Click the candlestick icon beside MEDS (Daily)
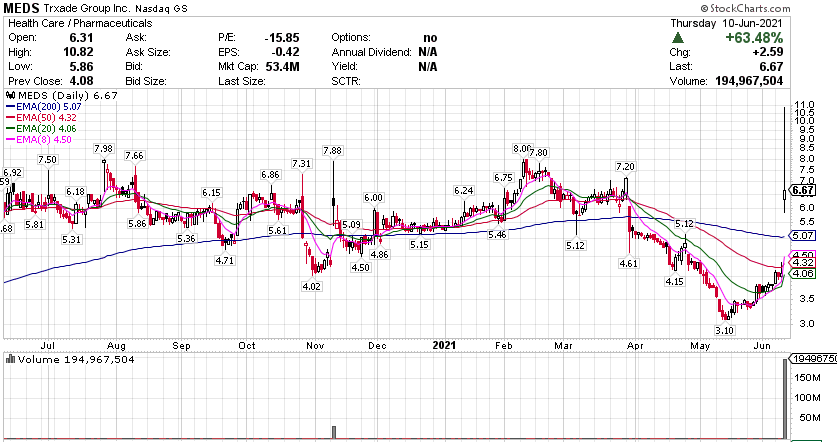The image size is (840, 442). (x=10, y=95)
